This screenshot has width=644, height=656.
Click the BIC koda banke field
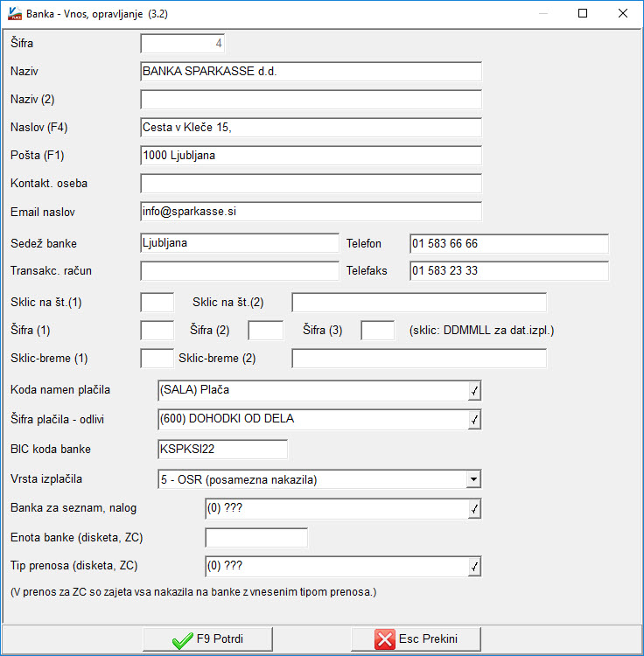[x=222, y=450]
